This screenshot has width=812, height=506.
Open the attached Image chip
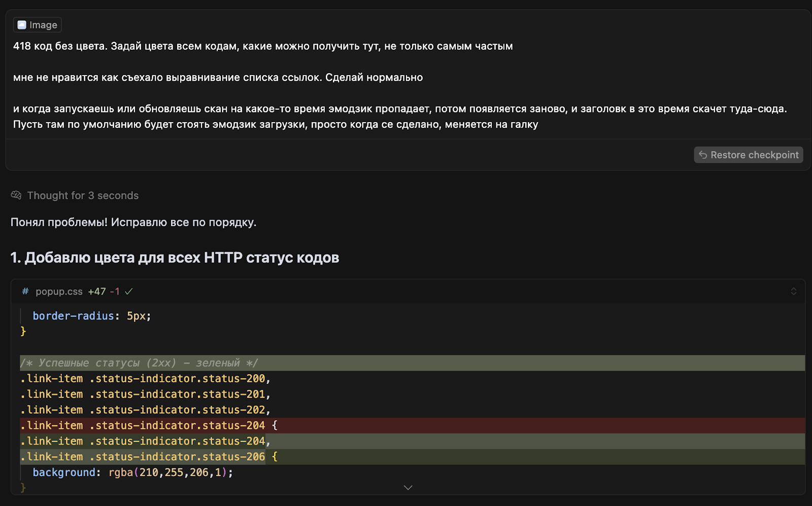(x=37, y=25)
